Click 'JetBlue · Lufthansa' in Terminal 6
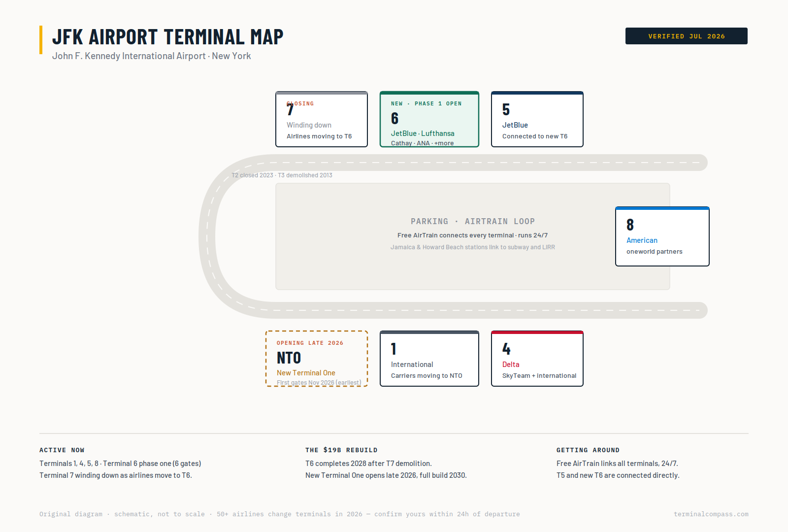The image size is (788, 532). (x=423, y=133)
